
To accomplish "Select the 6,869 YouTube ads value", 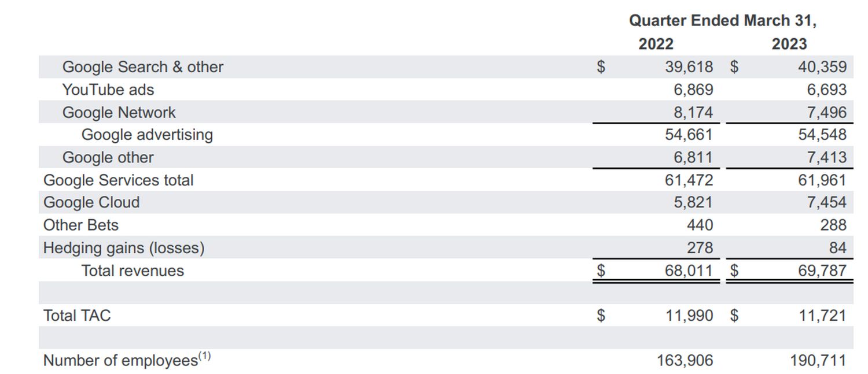I will [693, 90].
